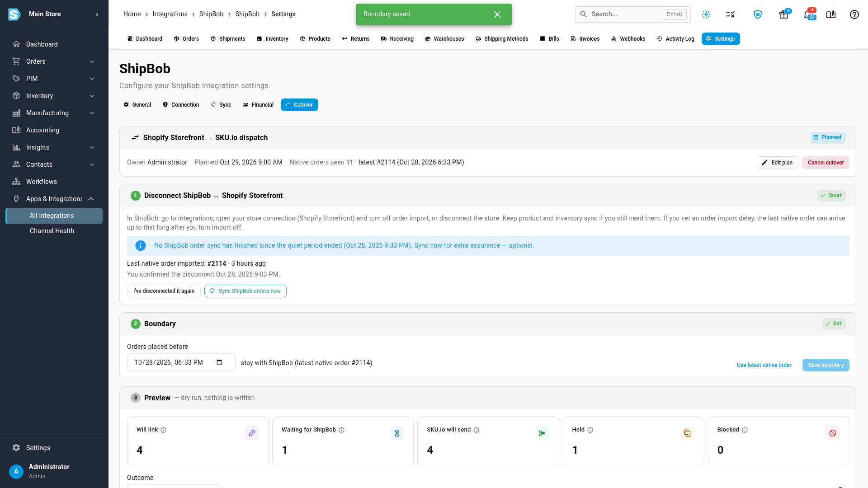This screenshot has width=868, height=488.
Task: Open the notifications bell icon
Action: point(807,14)
